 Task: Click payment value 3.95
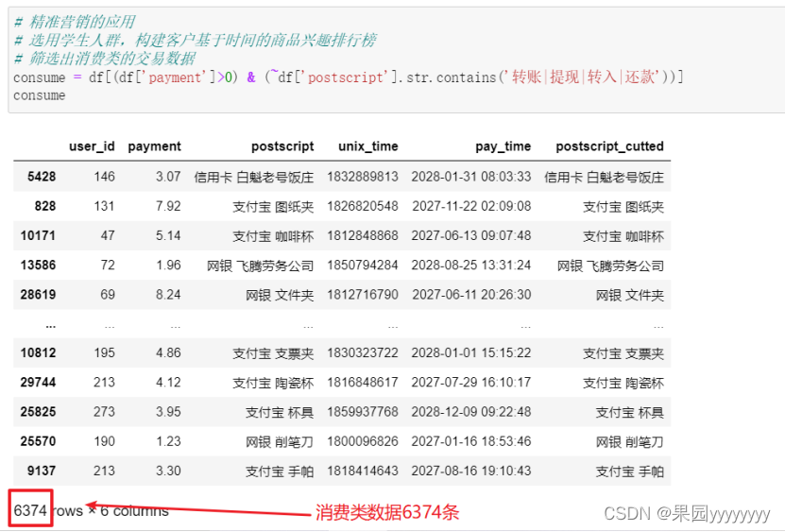[168, 412]
